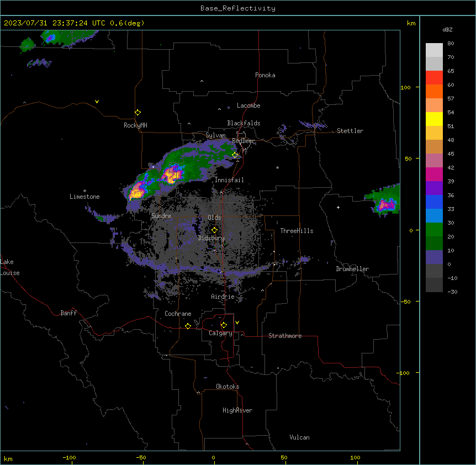Select the magenta 39-42 dBZ legend swatch
Image resolution: width=476 pixels, height=465 pixels.
[x=434, y=174]
